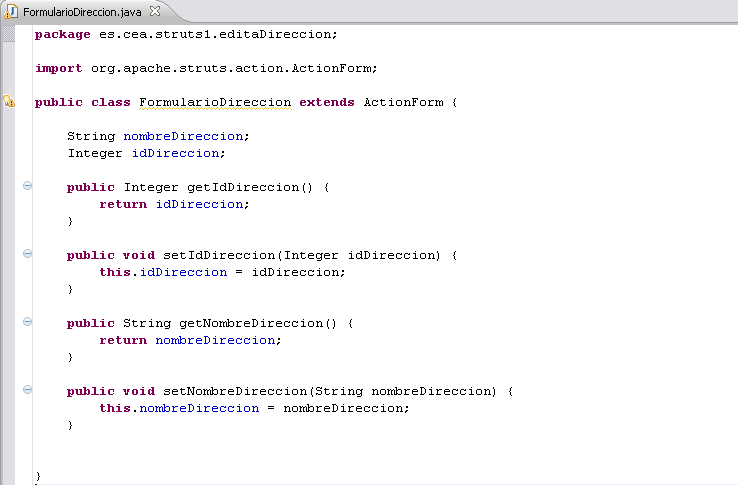The height and width of the screenshot is (485, 738).
Task: Click this.nombreDireccion in the assignment
Action: (179, 408)
